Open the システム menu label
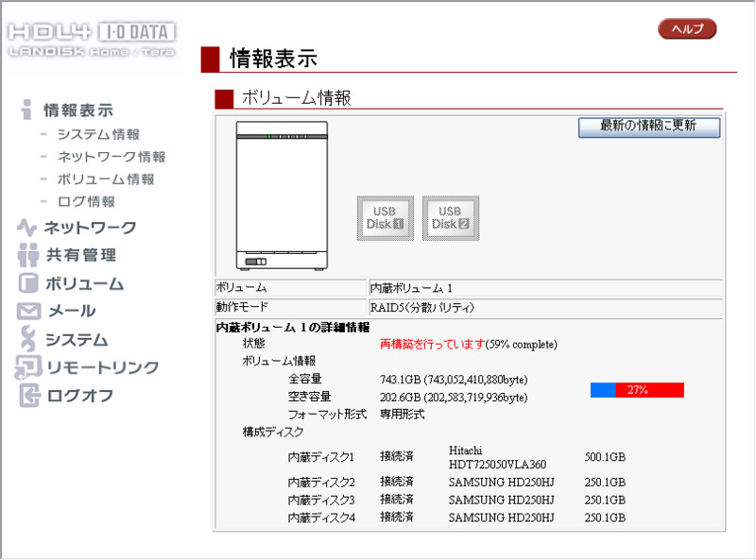 point(77,339)
